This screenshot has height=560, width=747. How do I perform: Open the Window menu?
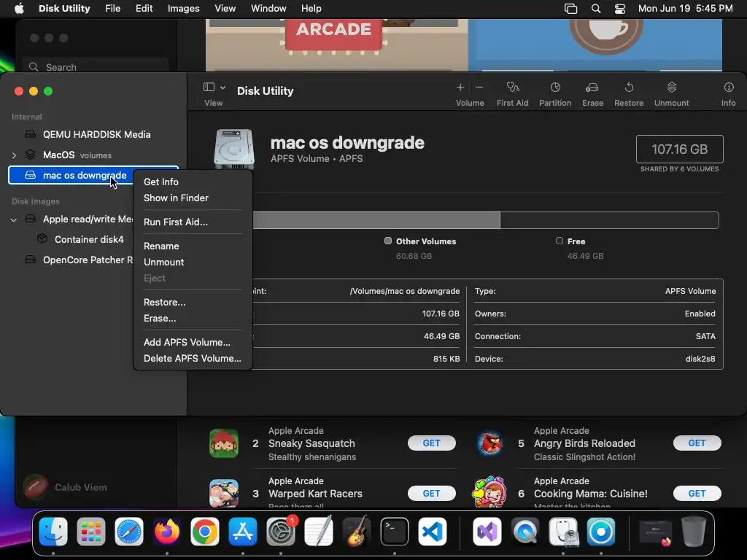(268, 9)
